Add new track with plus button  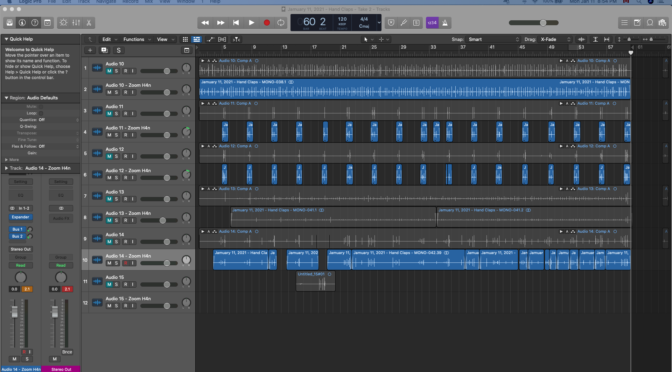(x=90, y=50)
